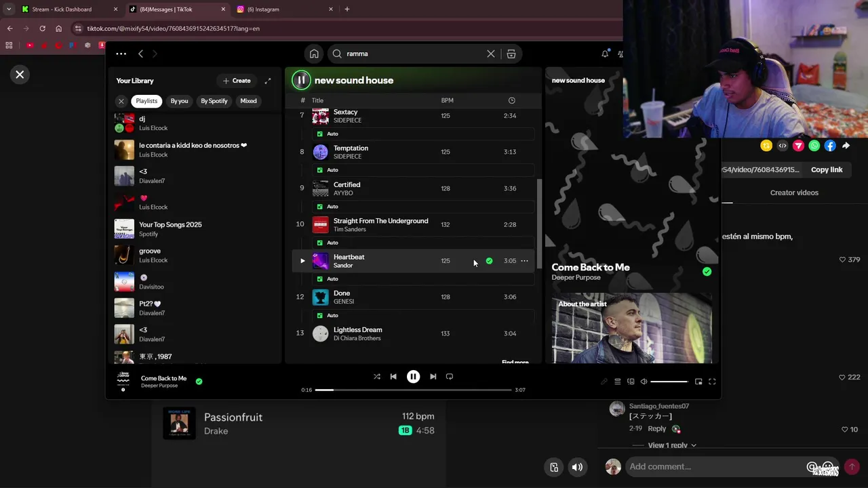Open the Browse icon beside search
Image resolution: width=868 pixels, height=488 pixels.
coord(511,54)
